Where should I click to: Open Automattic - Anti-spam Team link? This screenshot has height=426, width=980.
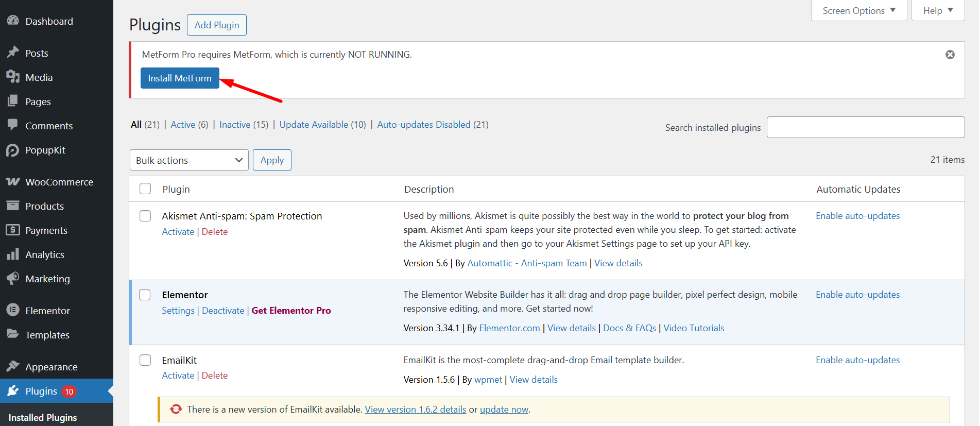coord(527,263)
